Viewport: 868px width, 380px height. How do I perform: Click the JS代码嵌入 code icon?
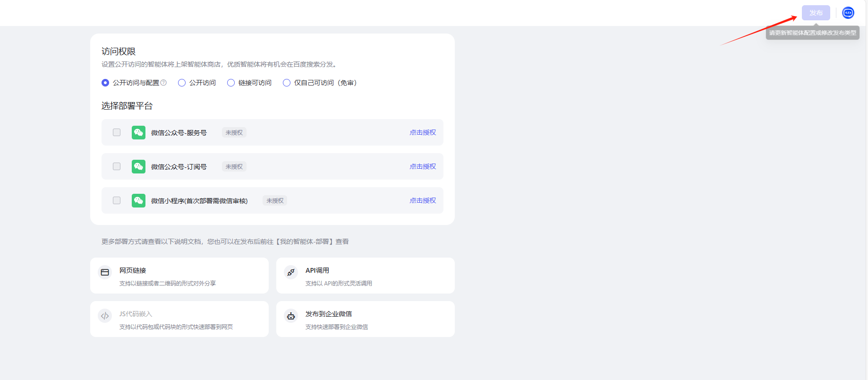[105, 316]
